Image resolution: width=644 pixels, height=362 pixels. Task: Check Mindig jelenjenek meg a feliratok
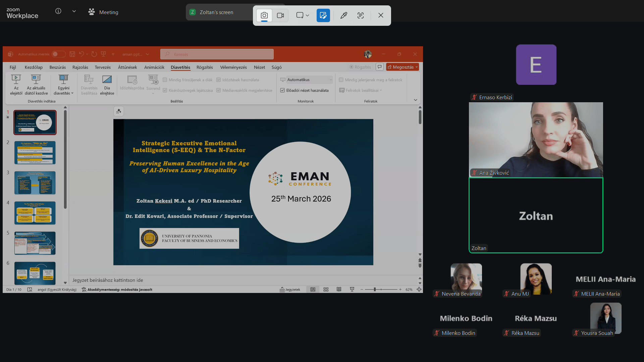click(341, 80)
